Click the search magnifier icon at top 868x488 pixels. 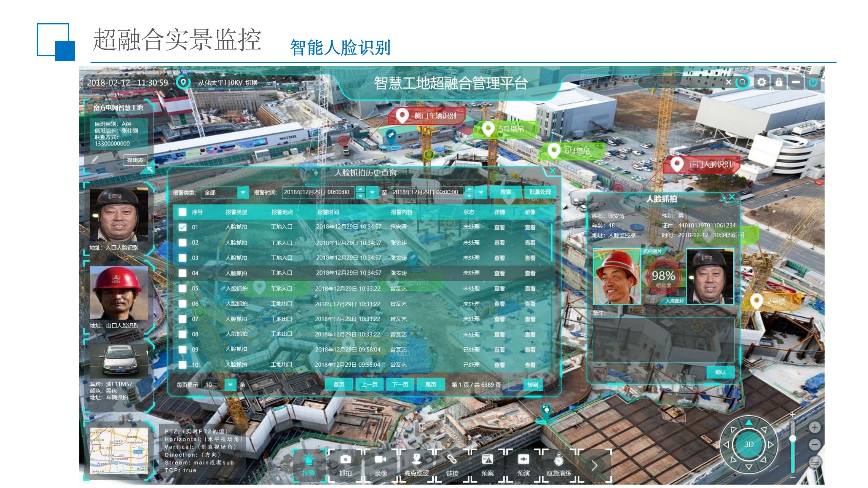point(743,82)
